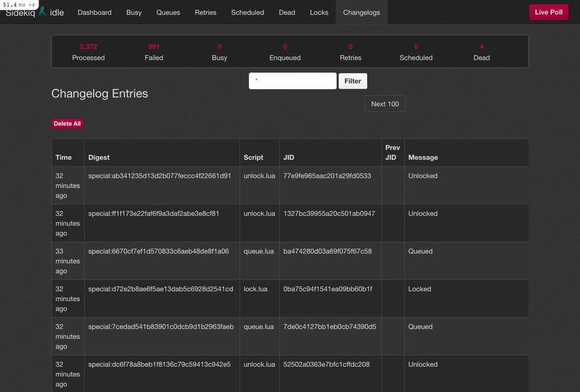Open the 2,372 Processed stat
The width and height of the screenshot is (580, 392).
(x=88, y=52)
